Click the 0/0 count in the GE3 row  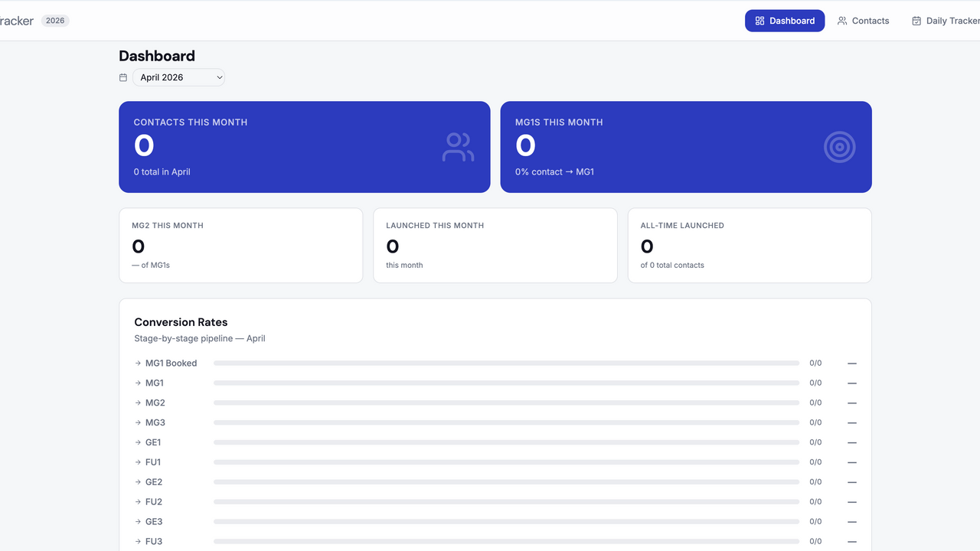tap(815, 523)
